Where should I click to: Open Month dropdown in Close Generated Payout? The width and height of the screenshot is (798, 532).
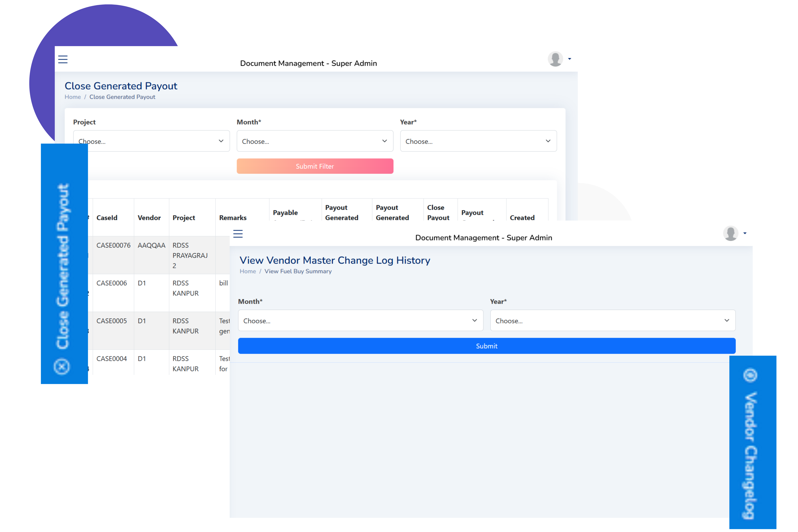coord(315,141)
